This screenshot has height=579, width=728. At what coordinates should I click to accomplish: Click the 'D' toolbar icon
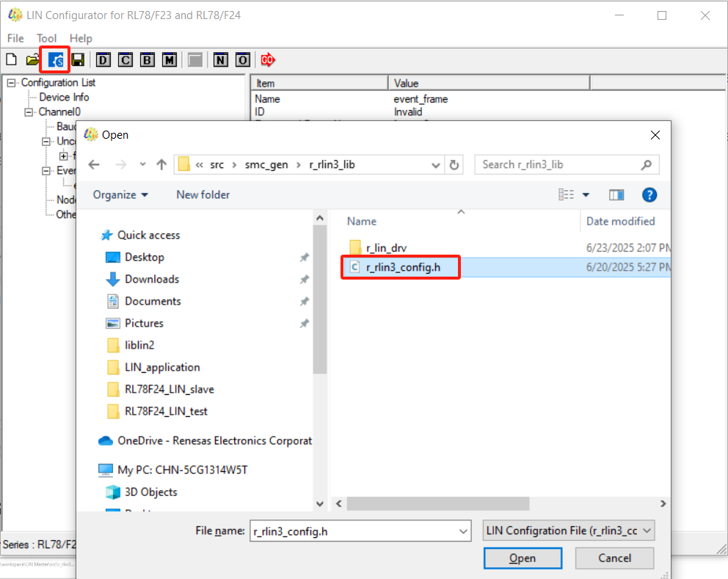tap(103, 60)
